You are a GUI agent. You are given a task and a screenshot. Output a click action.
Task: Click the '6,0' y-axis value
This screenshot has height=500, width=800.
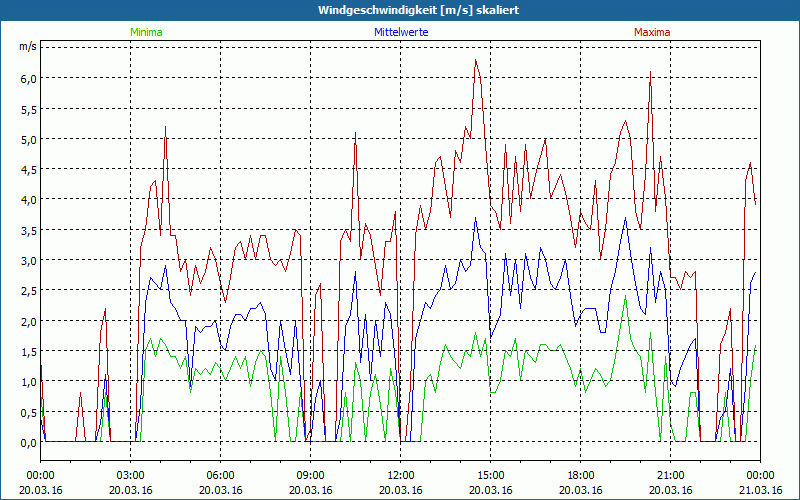point(28,79)
